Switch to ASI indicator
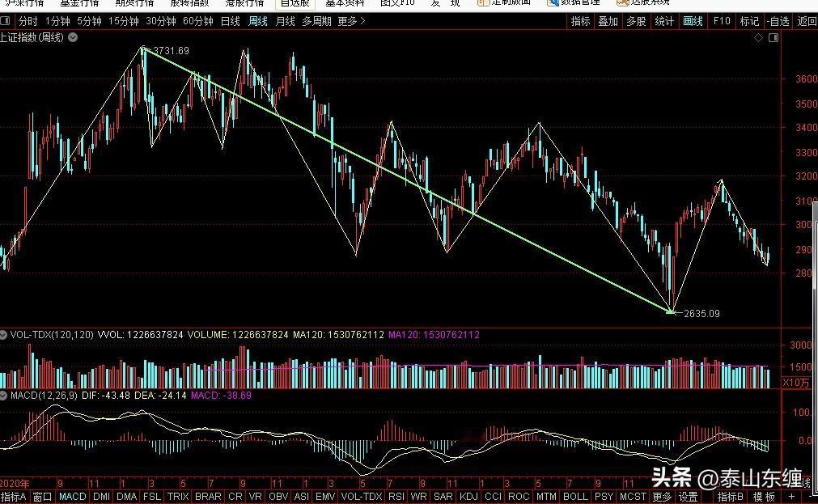This screenshot has width=818, height=504. (302, 497)
